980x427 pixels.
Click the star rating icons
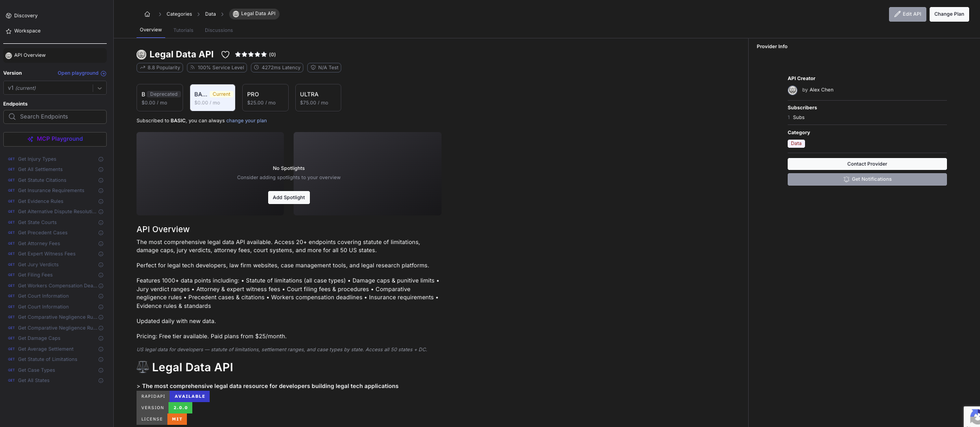[251, 55]
